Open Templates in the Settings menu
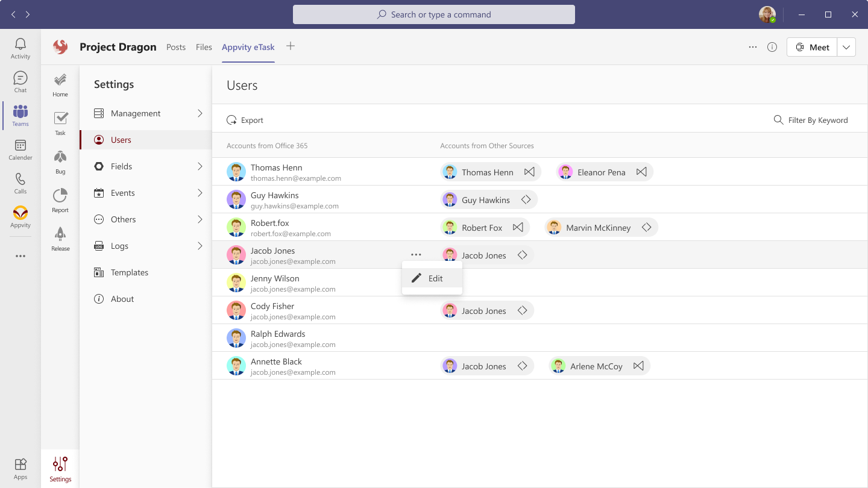Screen dimensions: 868x488 click(x=129, y=272)
